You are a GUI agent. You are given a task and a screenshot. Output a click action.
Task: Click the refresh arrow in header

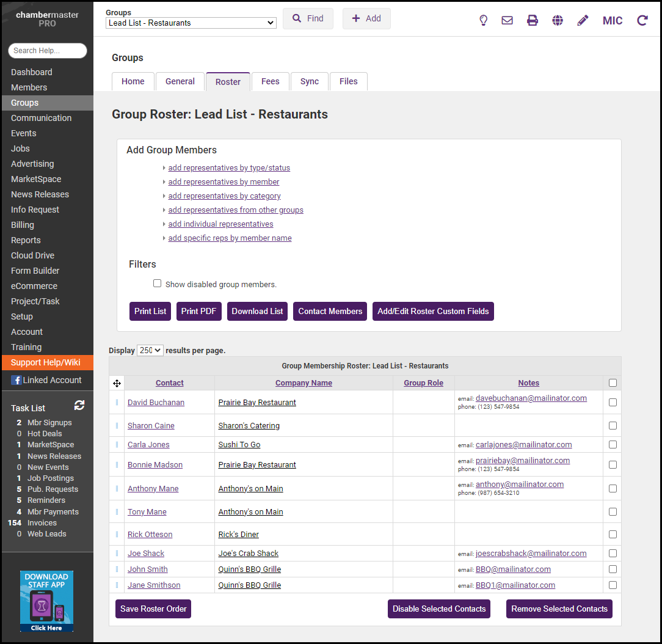click(x=642, y=20)
